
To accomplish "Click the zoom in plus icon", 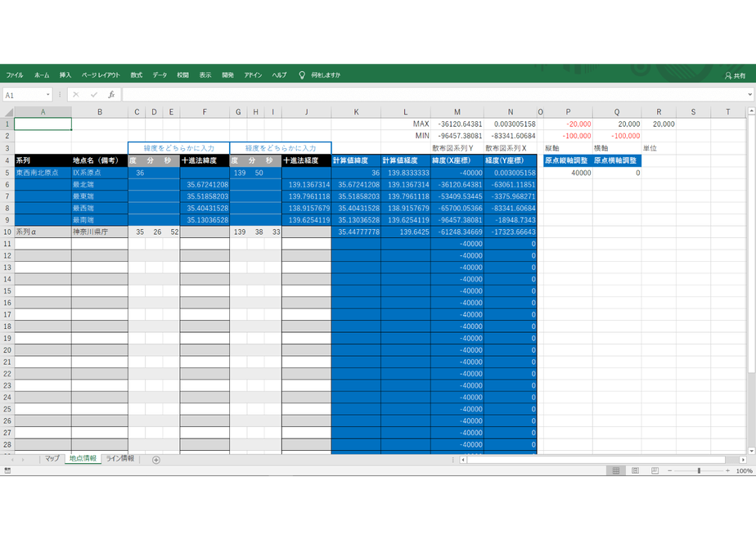I will click(x=727, y=470).
